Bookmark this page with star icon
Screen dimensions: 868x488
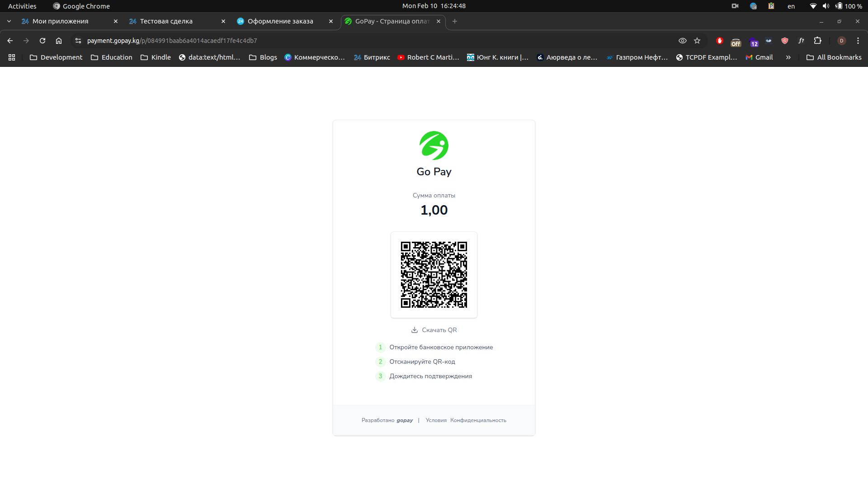pos(697,41)
